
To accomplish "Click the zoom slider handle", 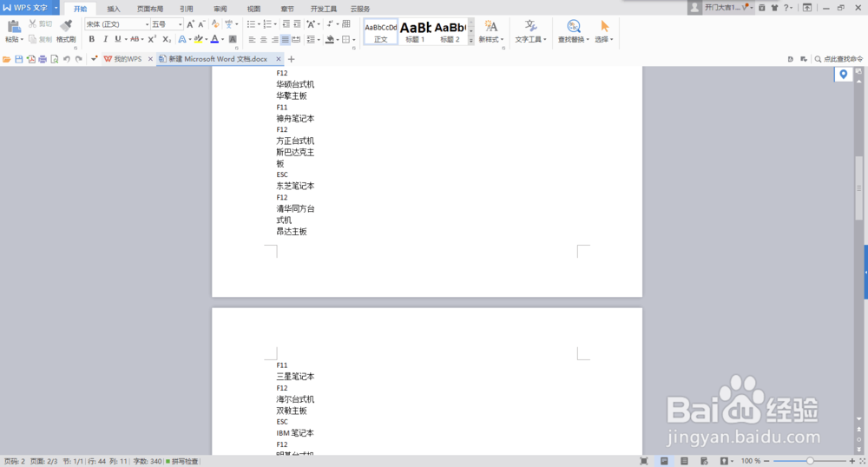I will [x=810, y=461].
